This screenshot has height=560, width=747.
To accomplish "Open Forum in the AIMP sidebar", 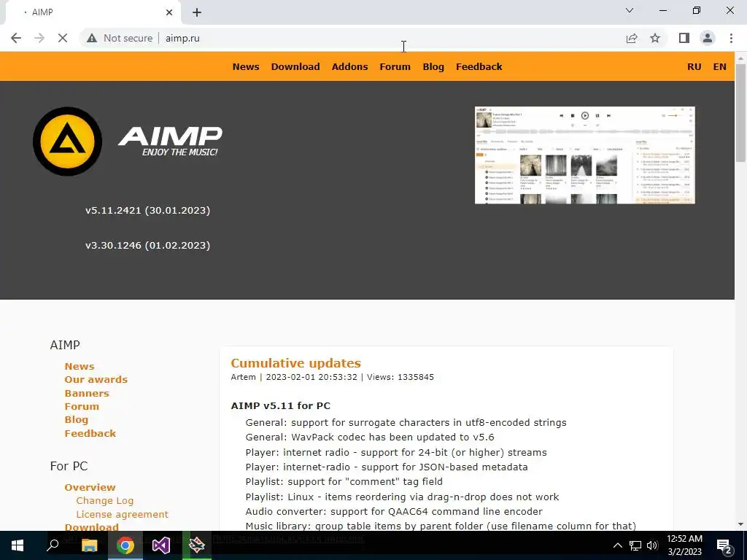I will pos(82,406).
